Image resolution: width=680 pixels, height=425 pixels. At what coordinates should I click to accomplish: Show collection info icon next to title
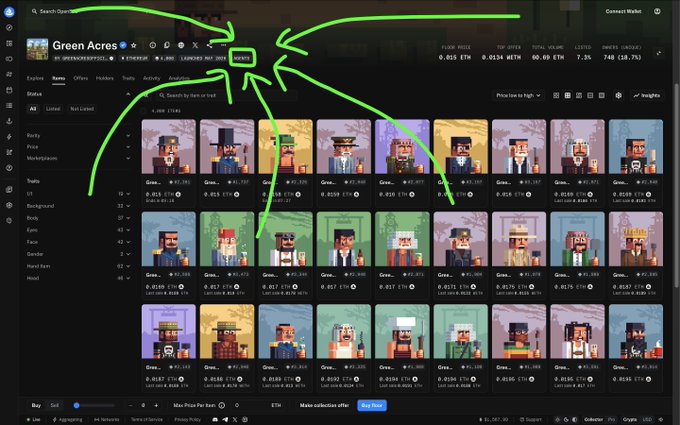tap(153, 45)
